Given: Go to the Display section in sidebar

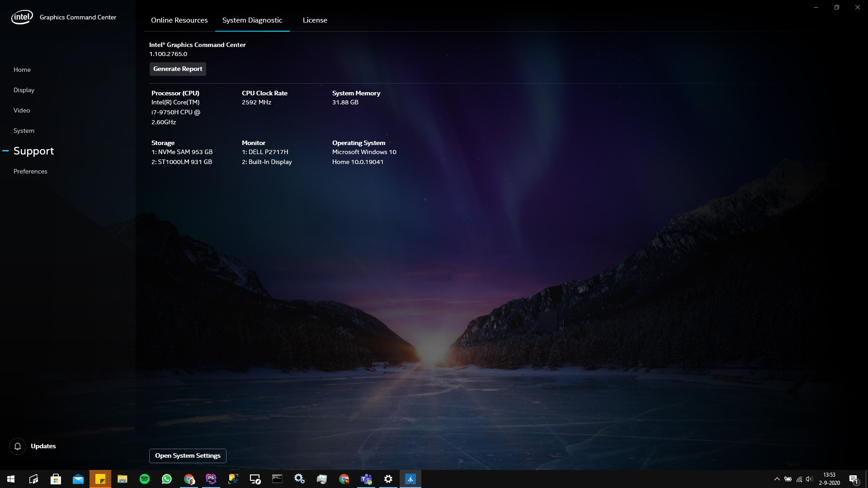Looking at the screenshot, I should pyautogui.click(x=24, y=90).
